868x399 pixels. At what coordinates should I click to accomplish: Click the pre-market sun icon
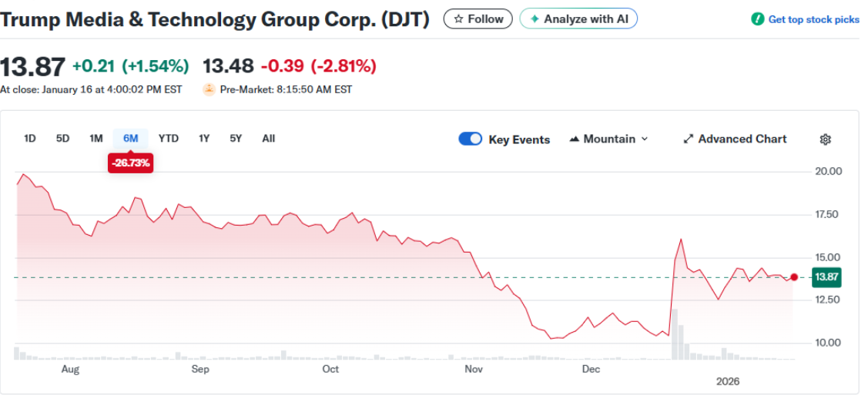(209, 89)
